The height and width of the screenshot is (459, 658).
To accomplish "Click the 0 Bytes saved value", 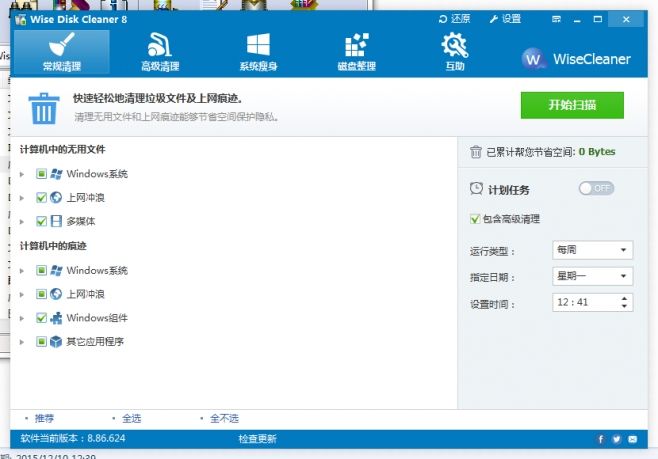I will click(x=597, y=152).
